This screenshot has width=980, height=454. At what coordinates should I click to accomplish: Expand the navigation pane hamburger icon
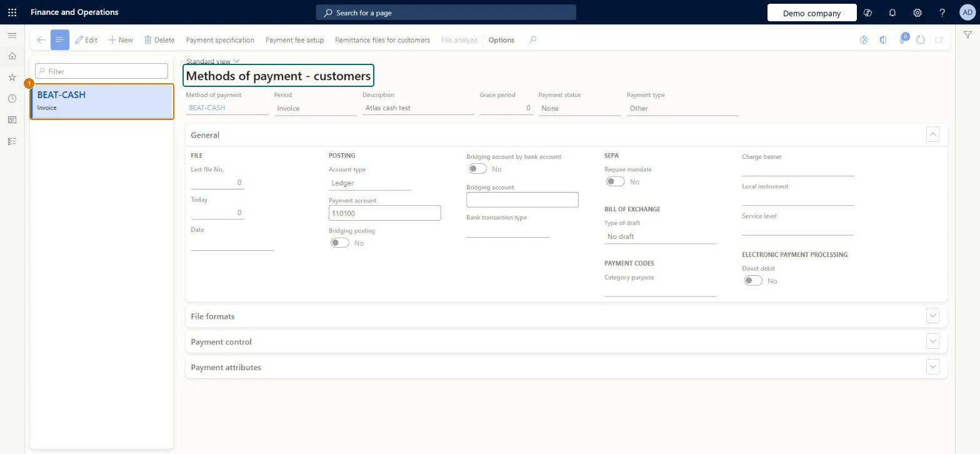tap(12, 35)
